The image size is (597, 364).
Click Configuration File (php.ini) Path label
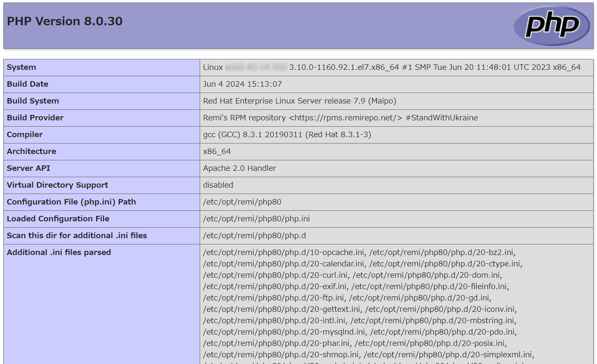click(x=71, y=202)
